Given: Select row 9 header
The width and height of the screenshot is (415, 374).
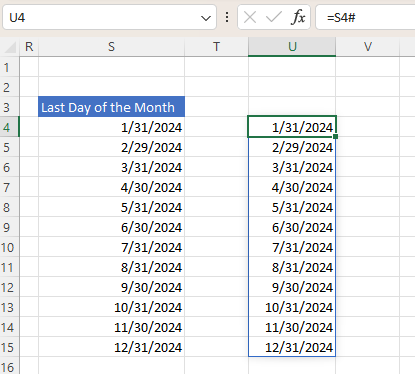Looking at the screenshot, I should click(10, 227).
